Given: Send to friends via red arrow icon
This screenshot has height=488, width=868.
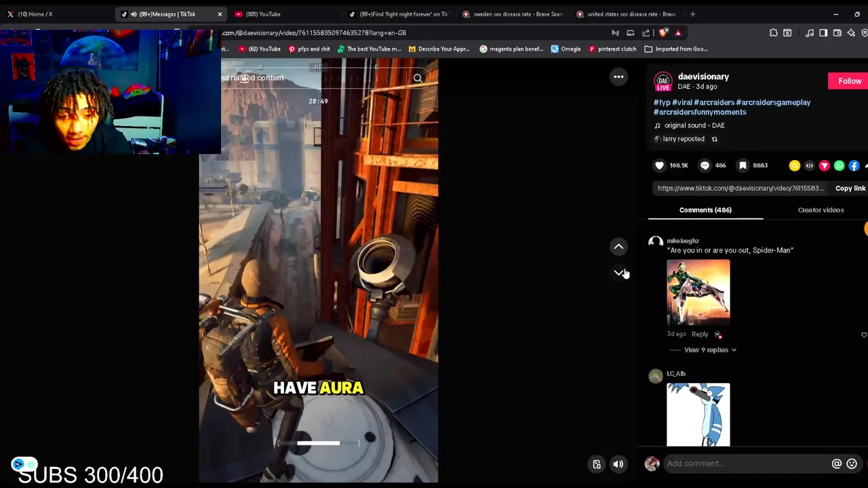Looking at the screenshot, I should pos(825,165).
